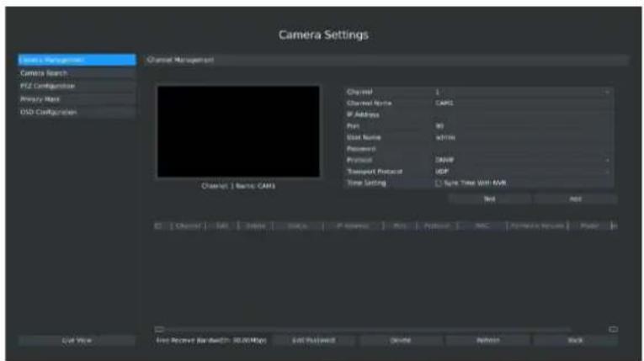Expand the Channel dropdown showing 1
The image size is (644, 361).
523,92
